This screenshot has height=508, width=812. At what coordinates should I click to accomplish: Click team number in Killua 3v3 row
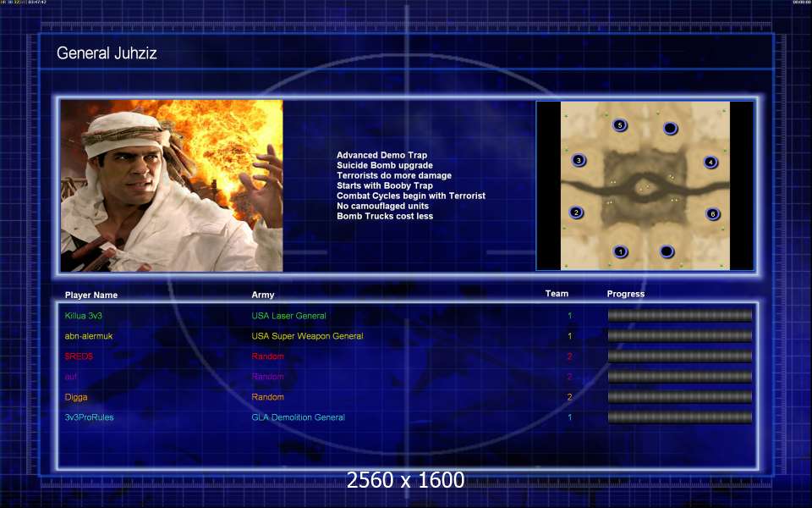569,316
